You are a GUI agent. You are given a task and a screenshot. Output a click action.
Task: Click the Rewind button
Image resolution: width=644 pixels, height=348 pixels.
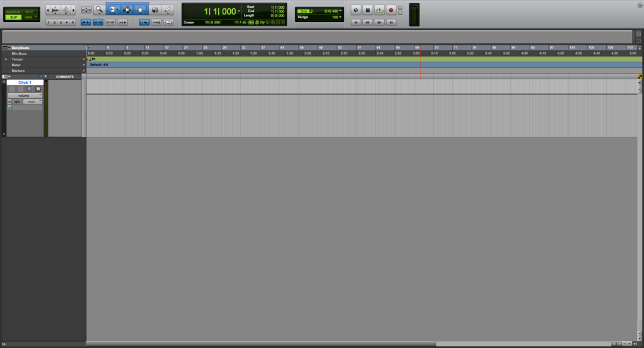point(367,22)
